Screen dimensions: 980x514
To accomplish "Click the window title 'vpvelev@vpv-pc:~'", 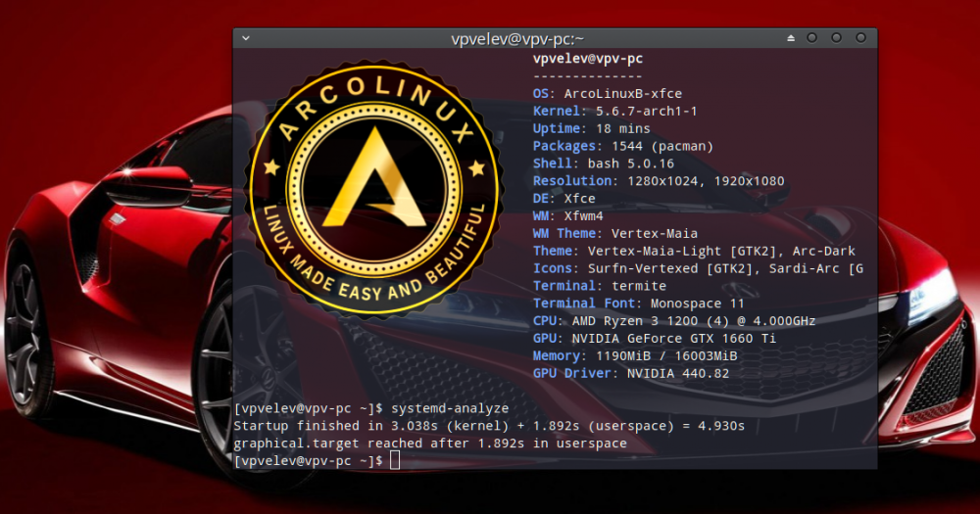I will 517,39.
